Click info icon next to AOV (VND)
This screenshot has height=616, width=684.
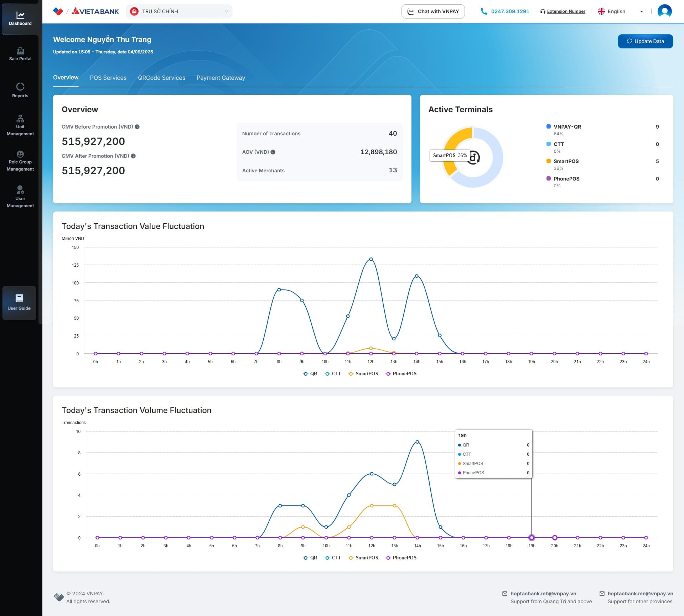(x=273, y=152)
